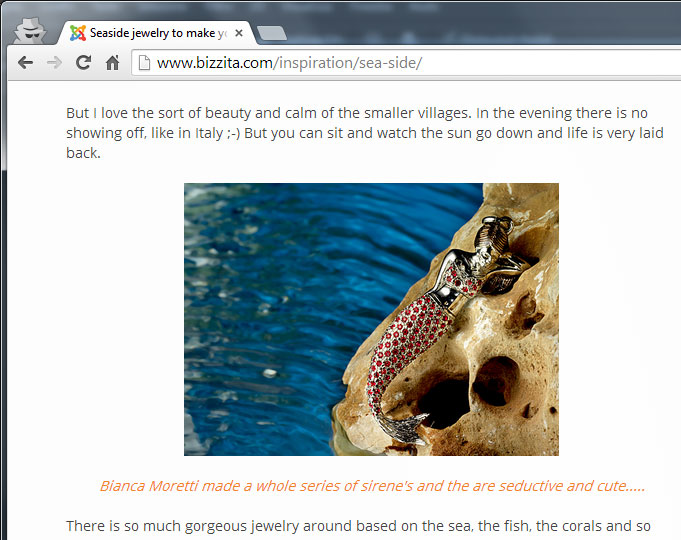
Task: Close the Seaside jewelry tab
Action: (x=238, y=33)
